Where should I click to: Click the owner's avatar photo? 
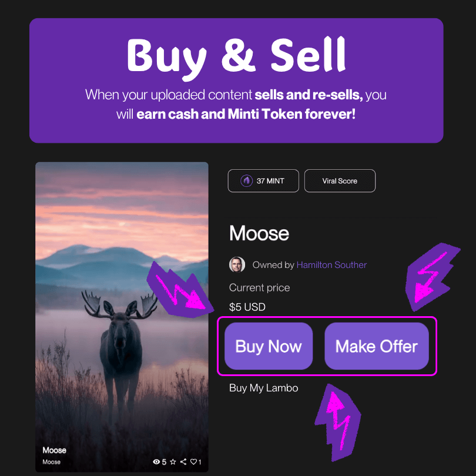click(x=237, y=264)
